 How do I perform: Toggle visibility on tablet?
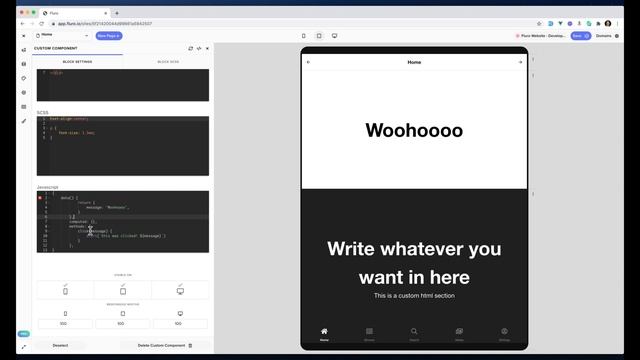coord(123,289)
